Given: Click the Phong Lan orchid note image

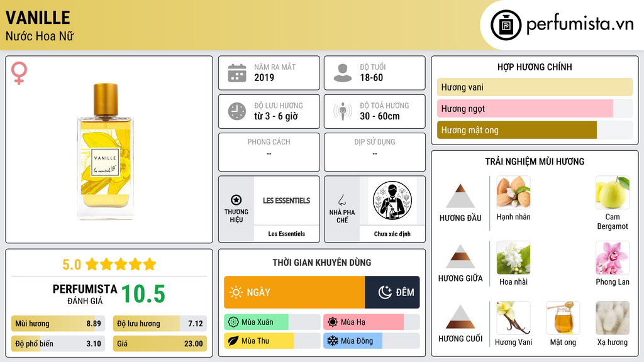Looking at the screenshot, I should 613,257.
